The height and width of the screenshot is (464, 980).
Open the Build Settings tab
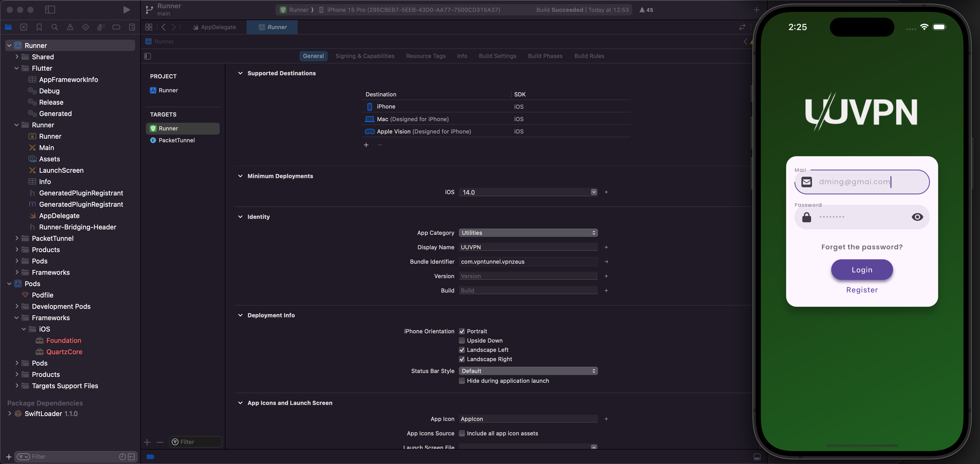point(497,56)
